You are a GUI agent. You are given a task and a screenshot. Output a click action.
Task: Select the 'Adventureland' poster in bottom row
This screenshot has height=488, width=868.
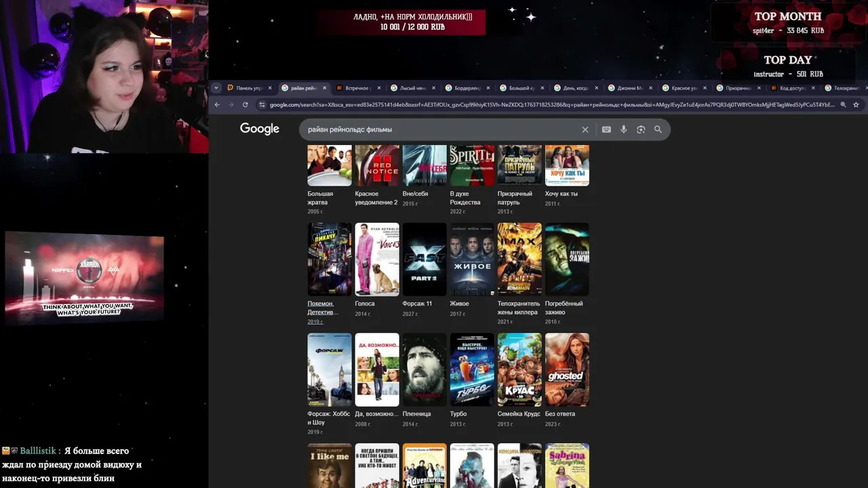[425, 466]
